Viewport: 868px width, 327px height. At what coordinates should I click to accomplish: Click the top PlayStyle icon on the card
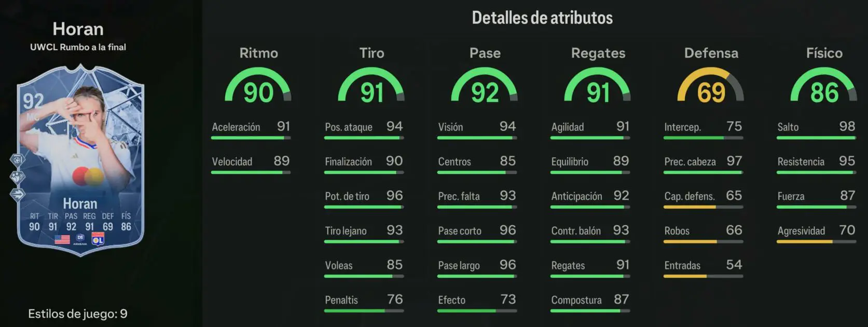coord(17,160)
